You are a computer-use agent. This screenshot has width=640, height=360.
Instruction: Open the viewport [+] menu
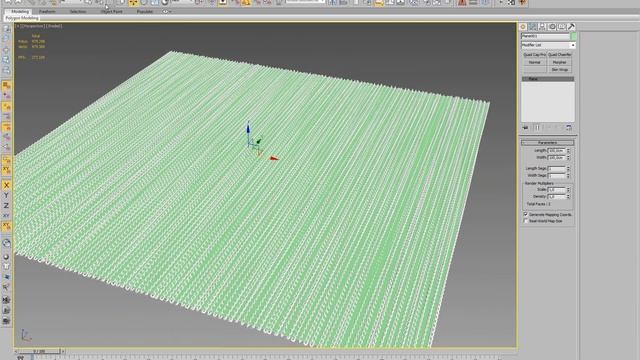pos(18,26)
